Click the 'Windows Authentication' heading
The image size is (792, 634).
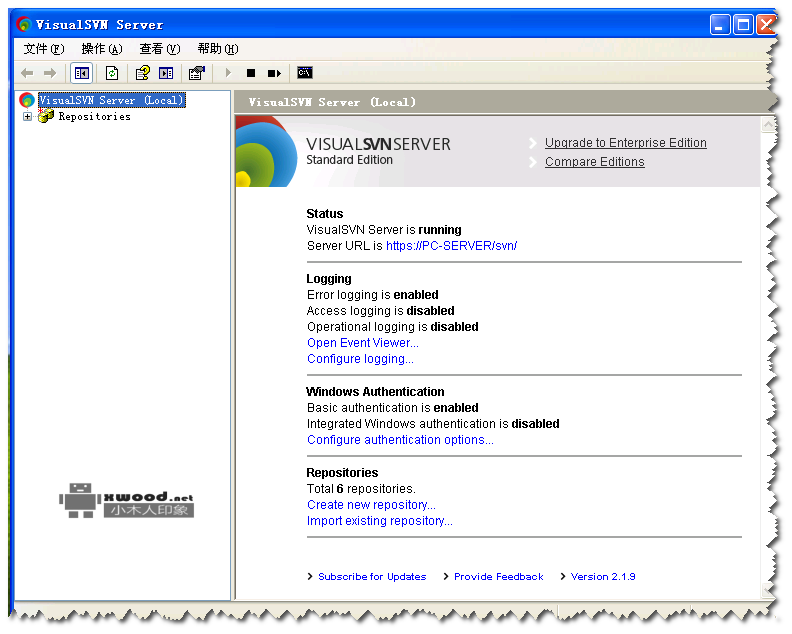click(x=375, y=392)
